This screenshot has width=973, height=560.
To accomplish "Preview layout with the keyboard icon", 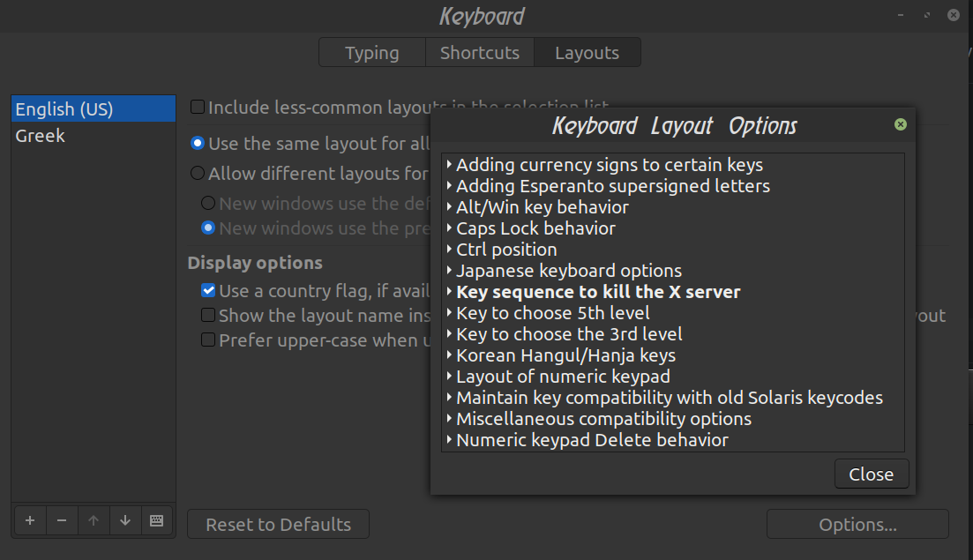I will coord(157,520).
